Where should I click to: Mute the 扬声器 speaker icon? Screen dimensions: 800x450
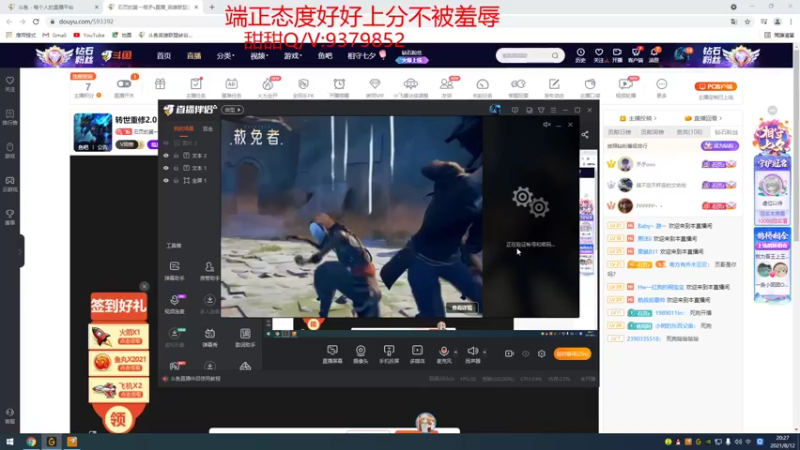tap(472, 351)
